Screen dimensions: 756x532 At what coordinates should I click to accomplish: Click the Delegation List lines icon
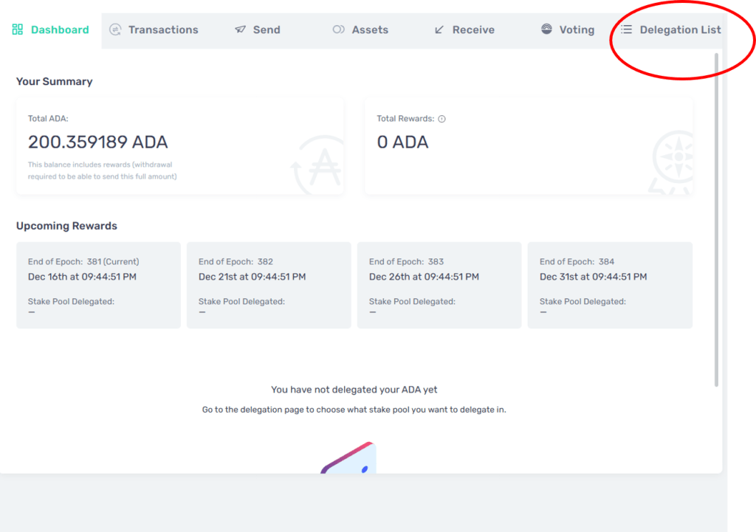click(x=626, y=30)
